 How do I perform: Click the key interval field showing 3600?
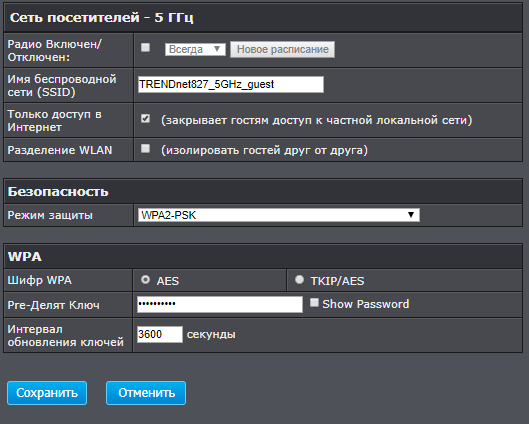[160, 334]
